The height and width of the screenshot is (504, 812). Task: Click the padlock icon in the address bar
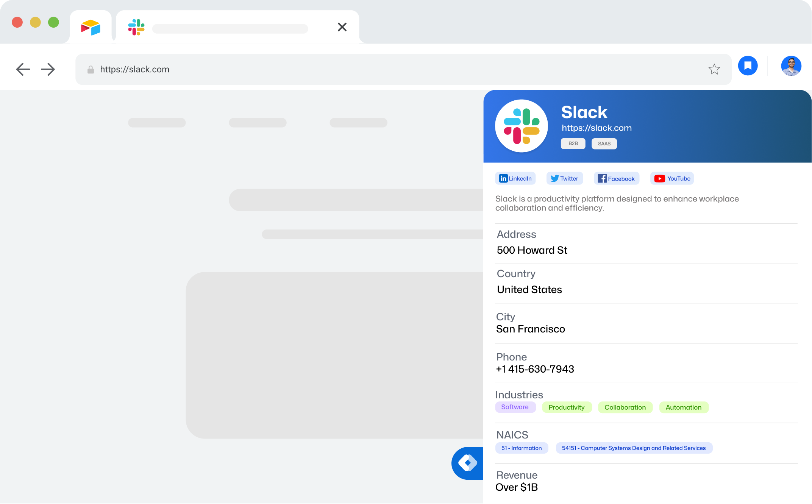tap(90, 69)
